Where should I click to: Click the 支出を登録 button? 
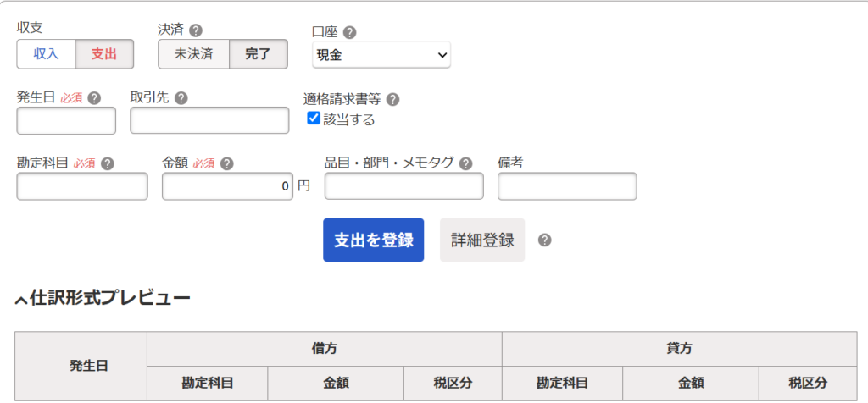[x=374, y=240]
